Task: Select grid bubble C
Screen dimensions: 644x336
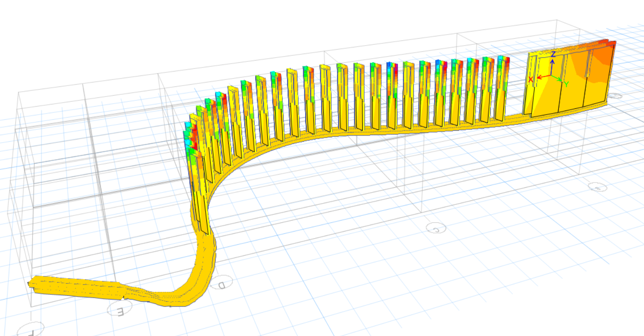Action: coord(436,228)
